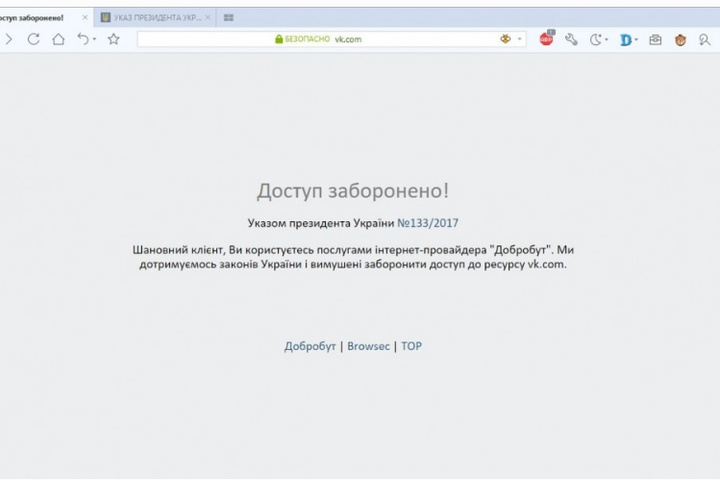Viewport: 720px width, 480px height.
Task: Click the monkey face extension icon
Action: pyautogui.click(x=681, y=39)
